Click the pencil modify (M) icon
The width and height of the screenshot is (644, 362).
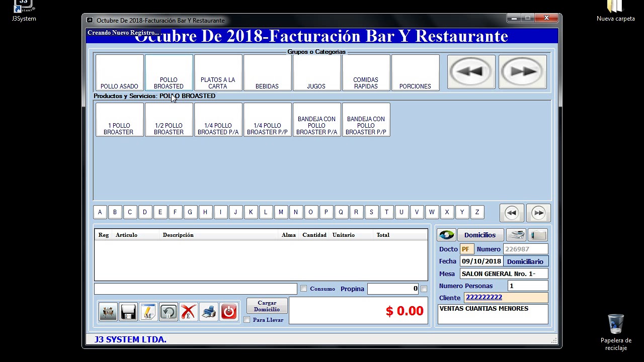pos(148,312)
